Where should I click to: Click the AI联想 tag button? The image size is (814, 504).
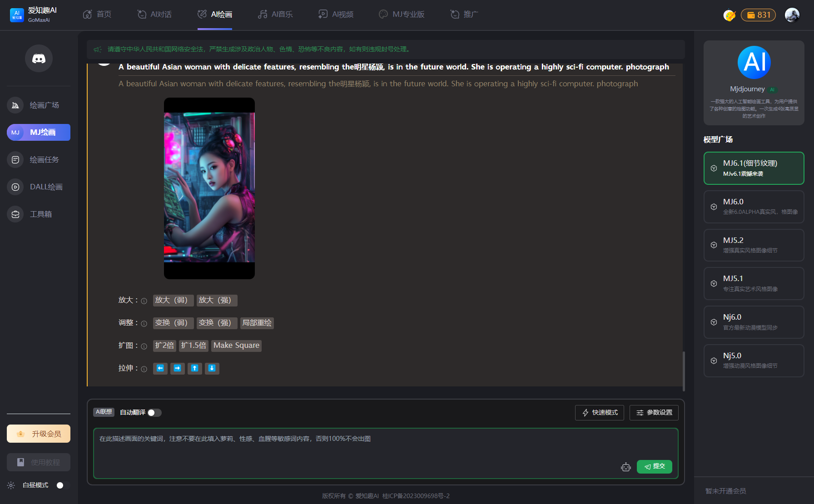[104, 412]
